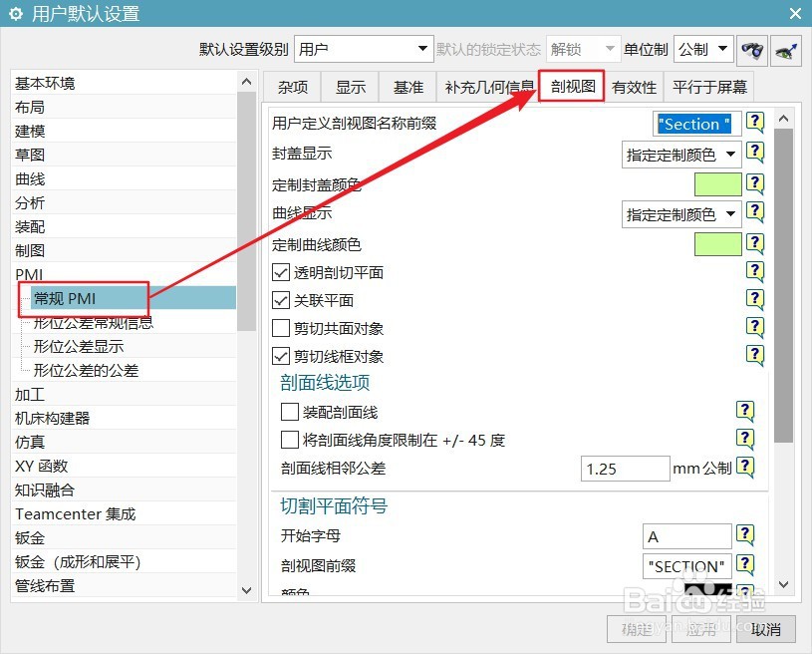The image size is (812, 654).
Task: Switch to the 补充几何信息 tab
Action: 488,87
